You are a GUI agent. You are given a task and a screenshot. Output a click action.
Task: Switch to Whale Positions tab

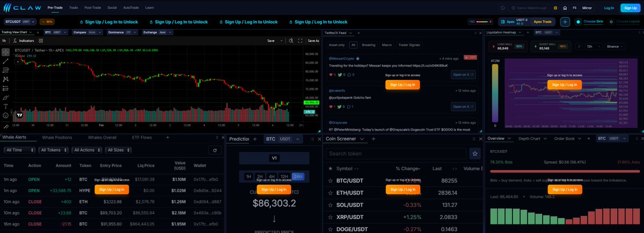[56, 138]
